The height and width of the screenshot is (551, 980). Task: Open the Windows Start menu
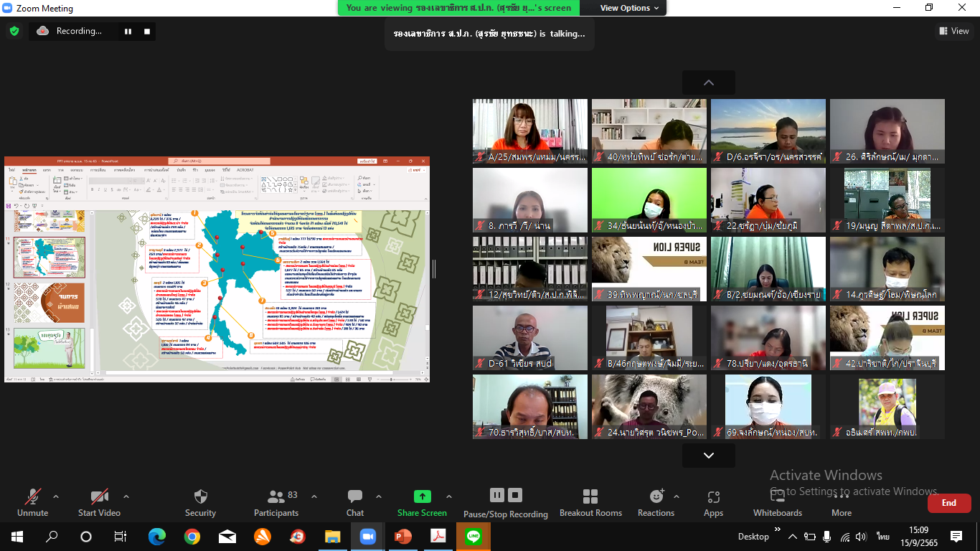(17, 536)
